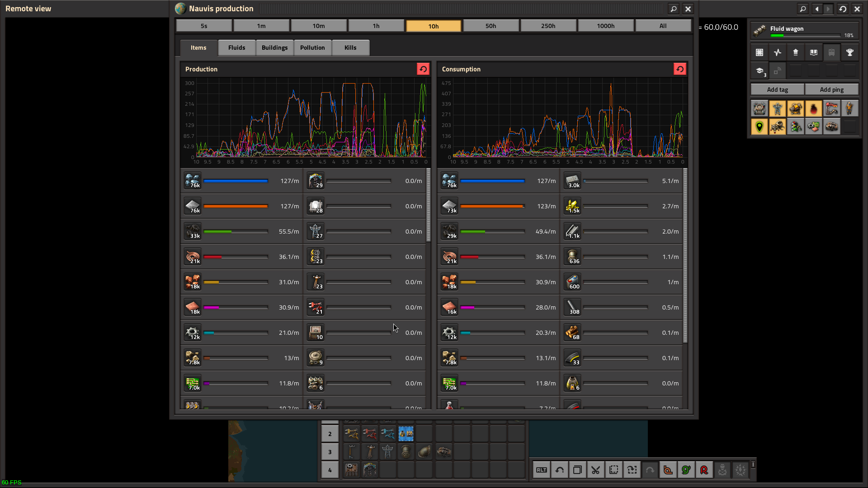This screenshot has height=488, width=868.
Task: Switch to the Buildings tab
Action: click(275, 47)
